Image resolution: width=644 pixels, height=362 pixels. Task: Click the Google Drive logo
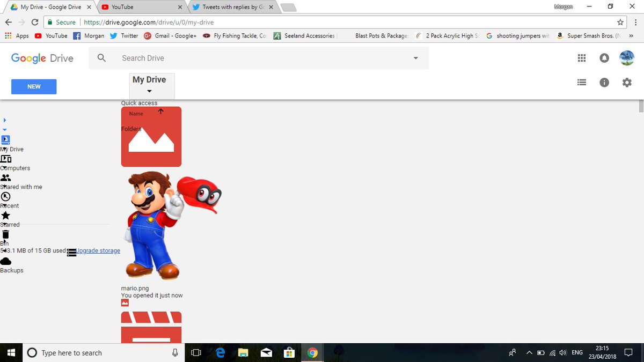click(42, 58)
